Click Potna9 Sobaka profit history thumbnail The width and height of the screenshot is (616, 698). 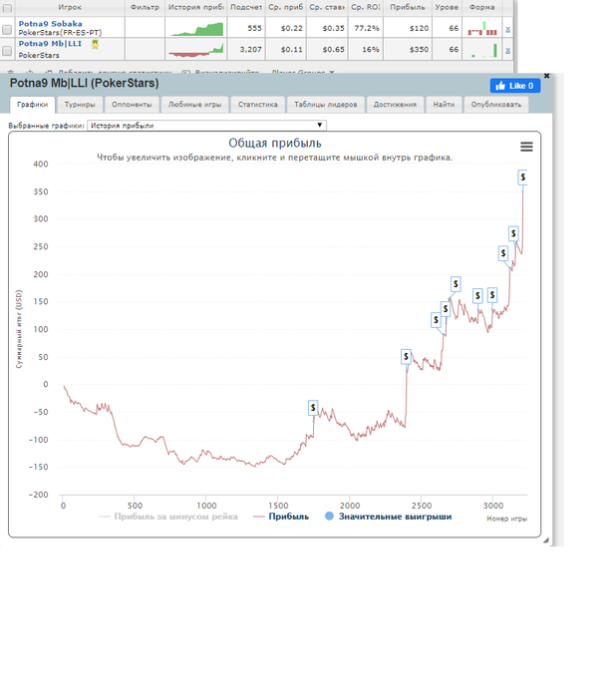(x=196, y=29)
